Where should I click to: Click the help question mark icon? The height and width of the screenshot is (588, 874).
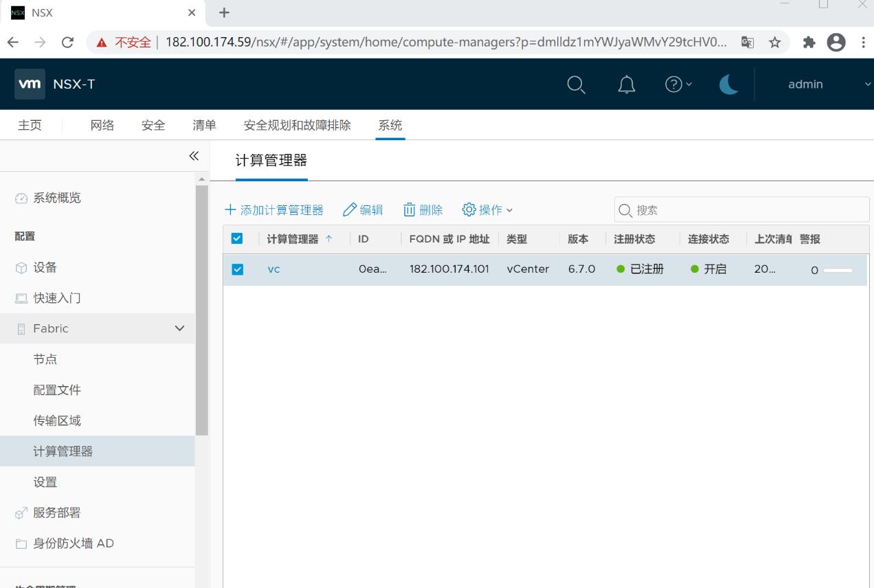click(x=678, y=84)
